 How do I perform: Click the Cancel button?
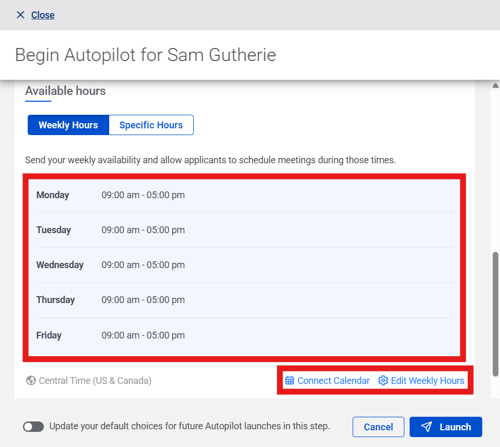pos(378,427)
